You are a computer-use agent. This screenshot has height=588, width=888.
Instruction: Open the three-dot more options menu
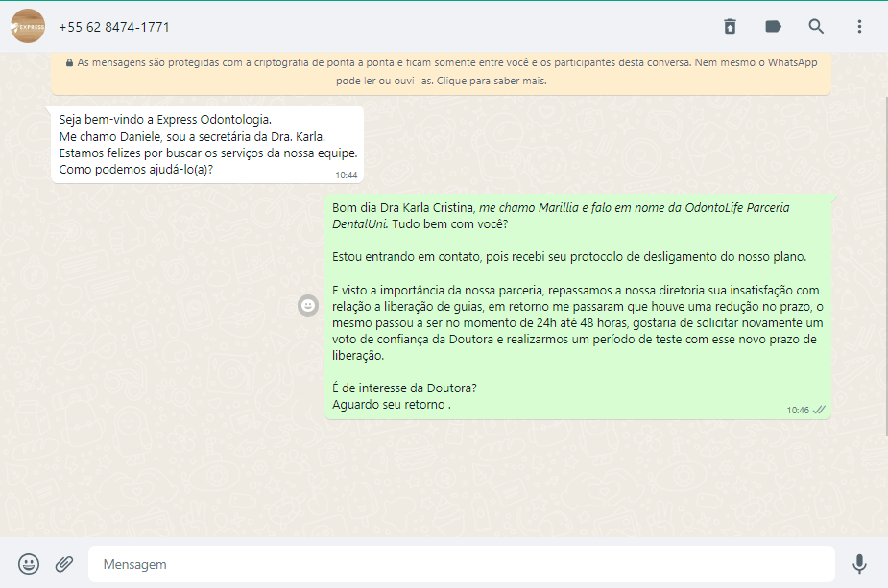coord(859,27)
